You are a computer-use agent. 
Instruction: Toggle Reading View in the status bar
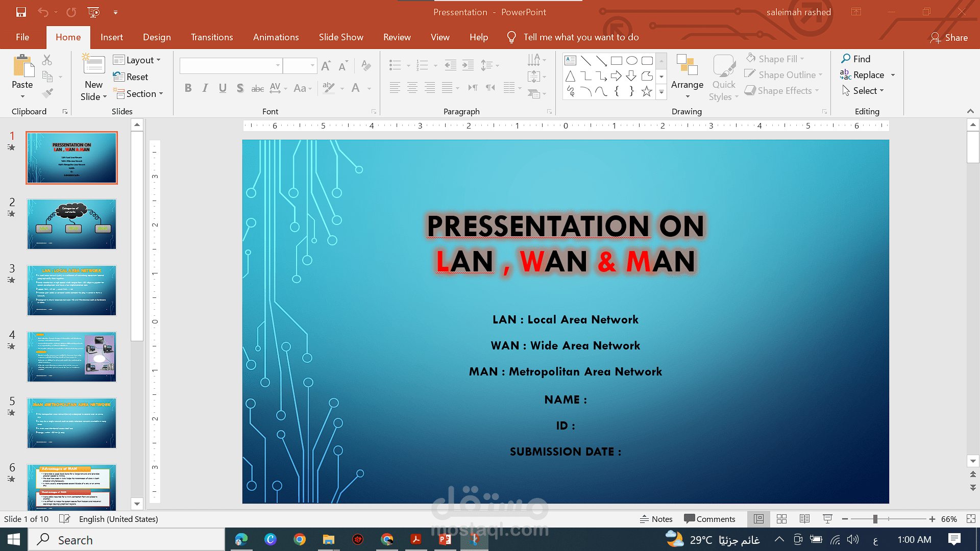tap(805, 519)
